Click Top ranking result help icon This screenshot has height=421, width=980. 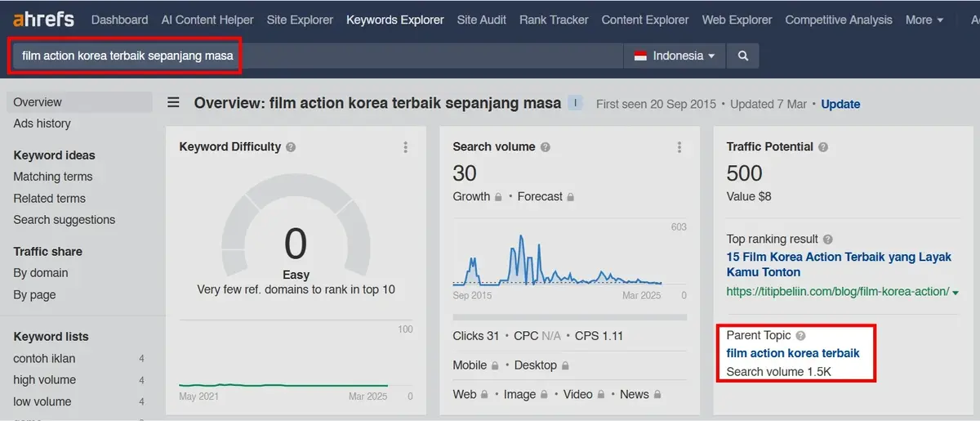click(828, 240)
